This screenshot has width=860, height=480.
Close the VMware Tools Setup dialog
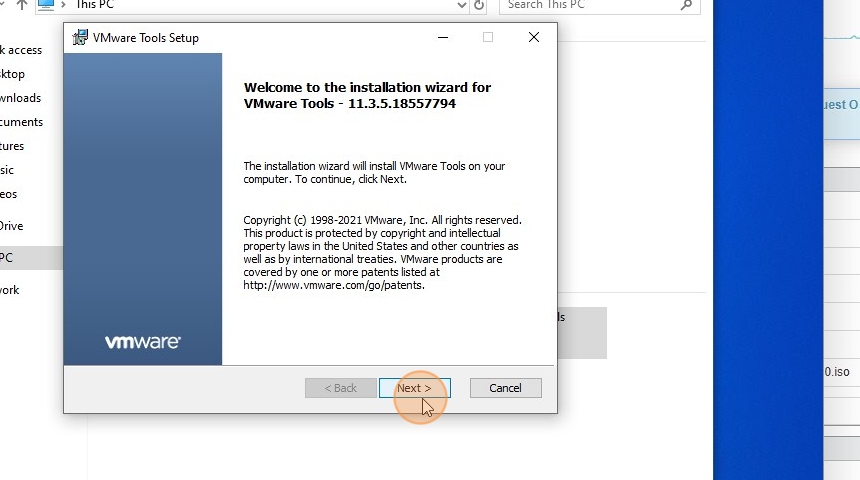(534, 37)
